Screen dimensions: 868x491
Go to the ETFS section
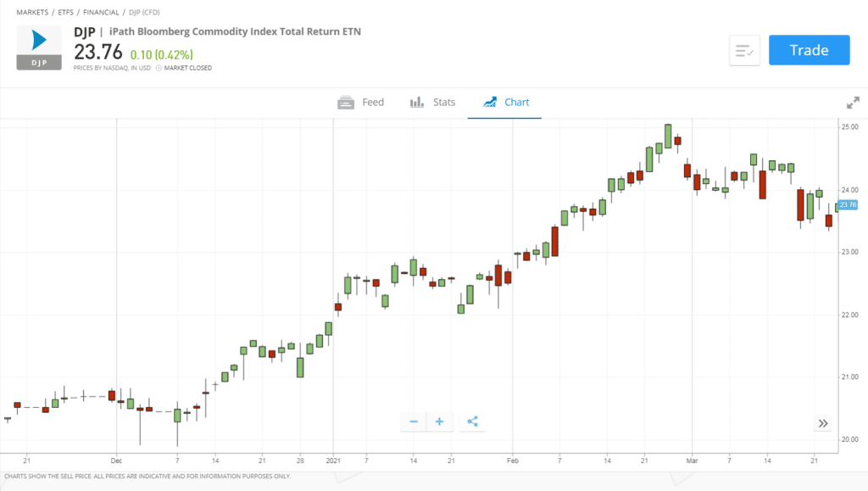pos(65,12)
